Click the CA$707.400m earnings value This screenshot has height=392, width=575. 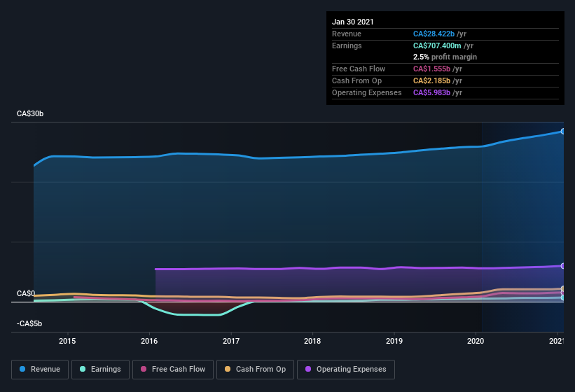(x=437, y=45)
